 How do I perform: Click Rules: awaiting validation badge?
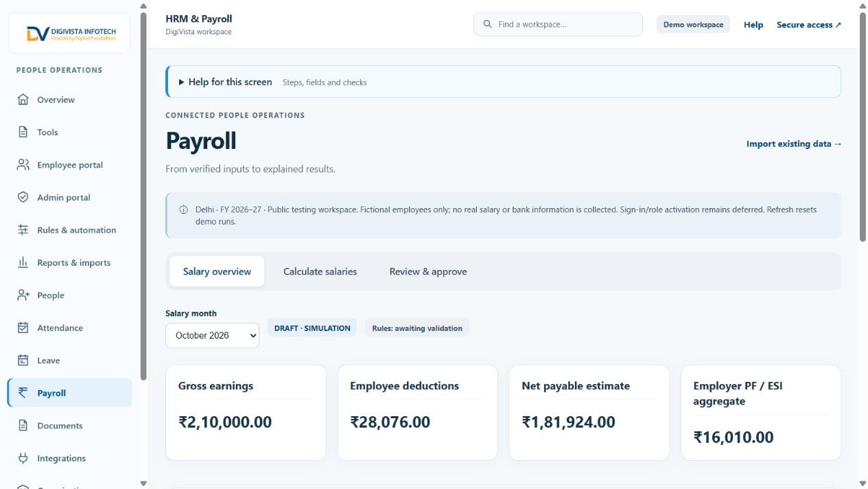[417, 328]
